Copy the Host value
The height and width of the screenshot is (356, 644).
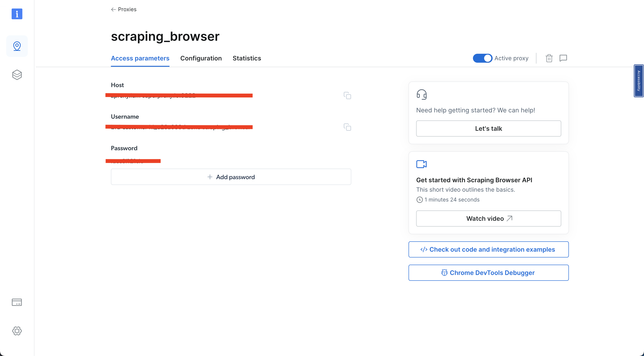click(x=347, y=96)
